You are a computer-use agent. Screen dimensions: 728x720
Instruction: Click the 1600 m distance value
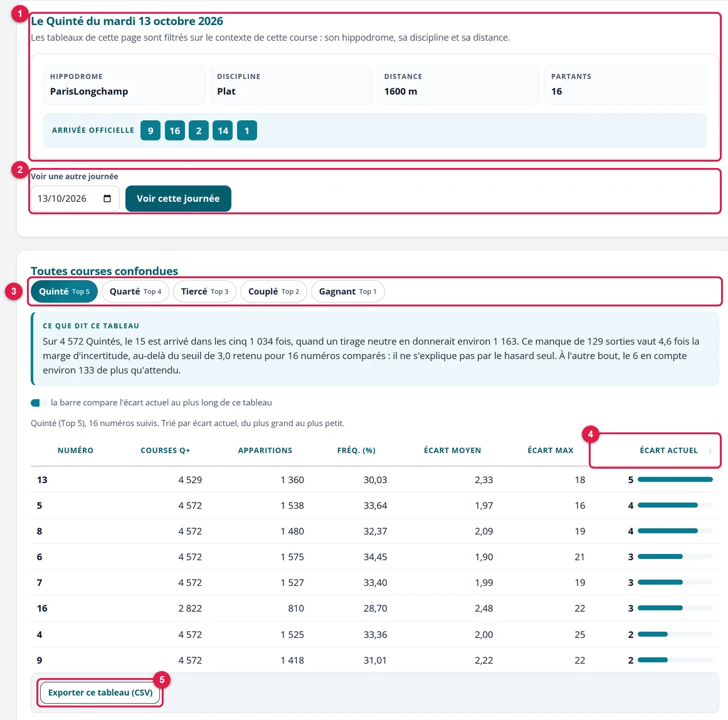(x=400, y=91)
